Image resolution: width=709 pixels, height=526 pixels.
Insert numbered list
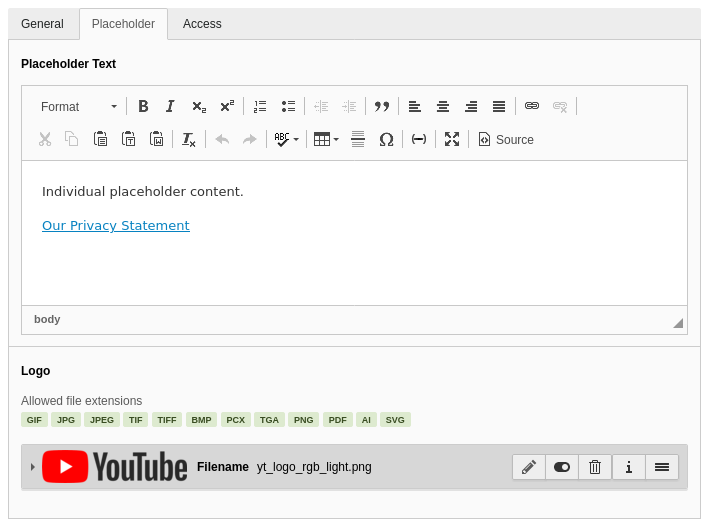[260, 106]
